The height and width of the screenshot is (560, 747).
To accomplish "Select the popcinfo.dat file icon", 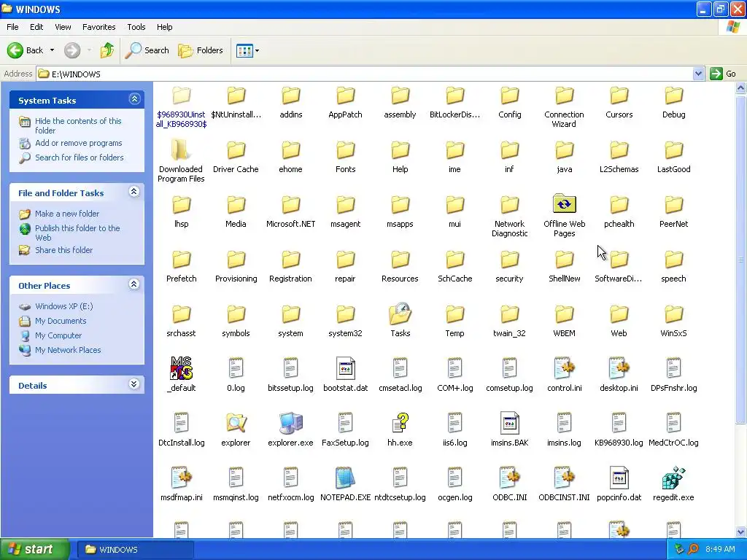I will click(x=619, y=478).
